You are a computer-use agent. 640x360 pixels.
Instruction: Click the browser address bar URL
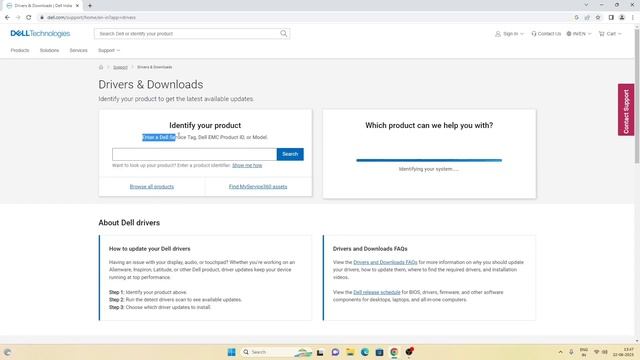91,18
